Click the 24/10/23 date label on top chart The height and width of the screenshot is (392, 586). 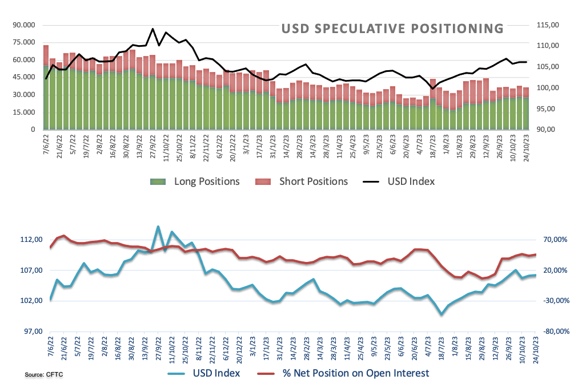point(526,149)
